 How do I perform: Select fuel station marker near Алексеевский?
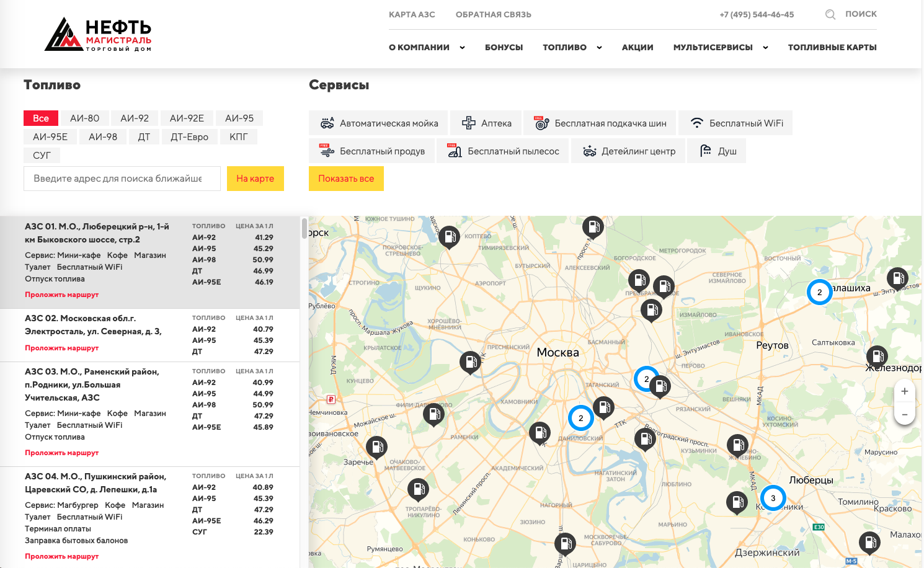[x=593, y=228]
